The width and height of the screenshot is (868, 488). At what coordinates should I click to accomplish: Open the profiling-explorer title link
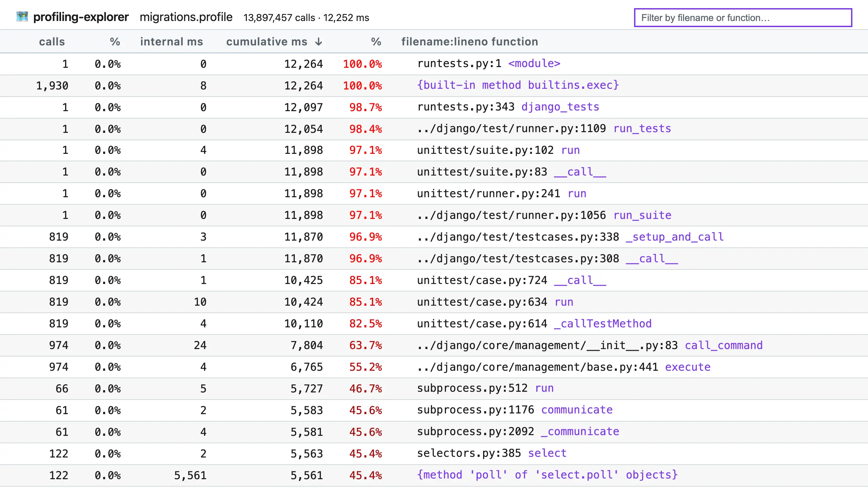[x=81, y=17]
